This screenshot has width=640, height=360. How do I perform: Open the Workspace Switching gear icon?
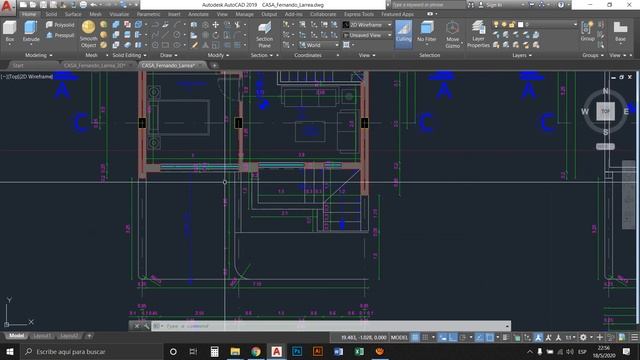[x=583, y=337]
